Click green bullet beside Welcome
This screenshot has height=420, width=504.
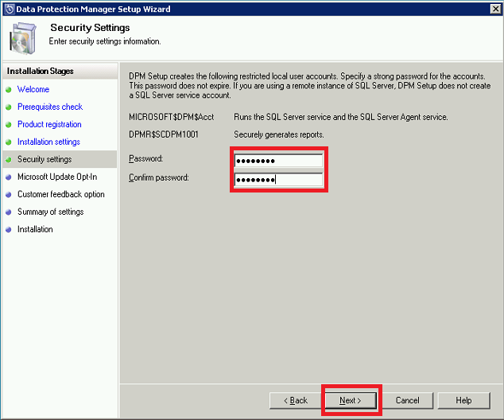(9, 90)
